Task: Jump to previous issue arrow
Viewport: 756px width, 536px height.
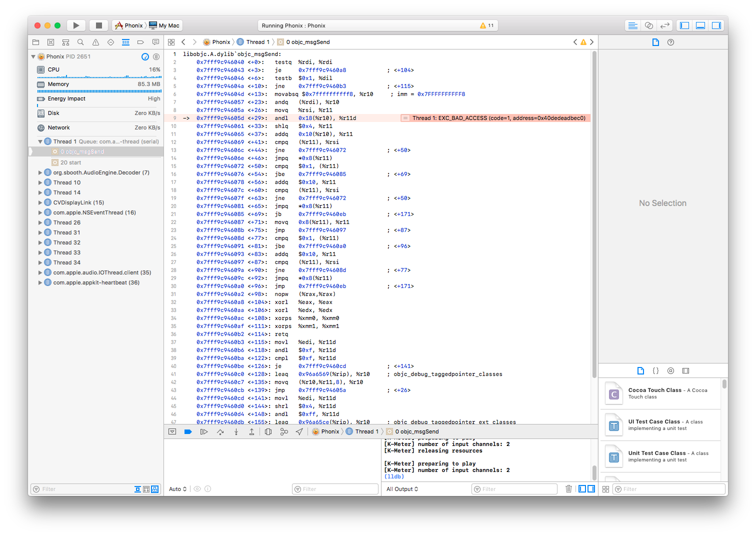Action: [x=575, y=42]
